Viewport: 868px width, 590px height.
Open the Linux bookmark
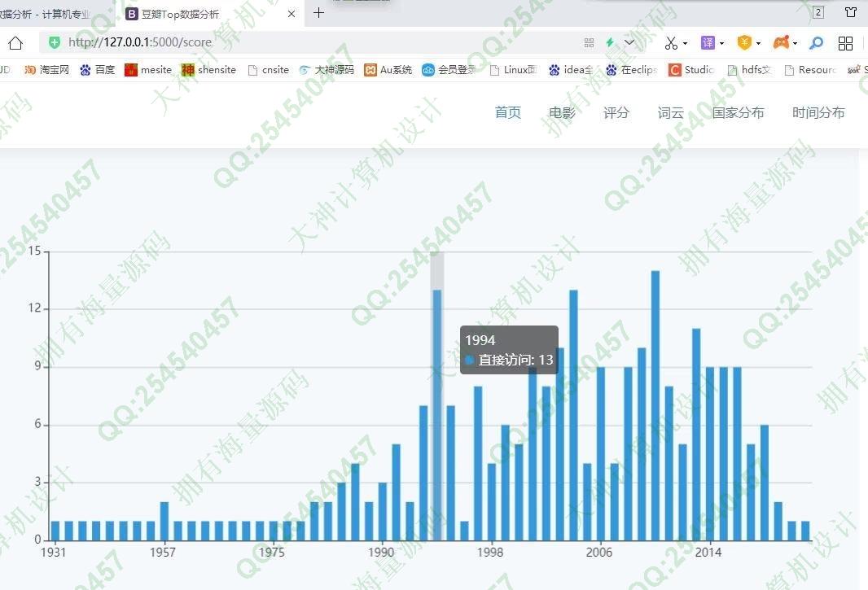pyautogui.click(x=514, y=70)
